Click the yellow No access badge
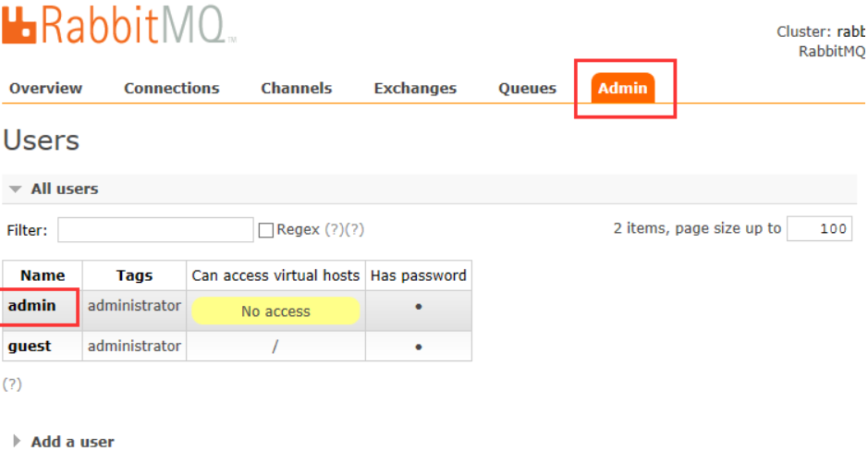The width and height of the screenshot is (868, 451). click(x=275, y=311)
